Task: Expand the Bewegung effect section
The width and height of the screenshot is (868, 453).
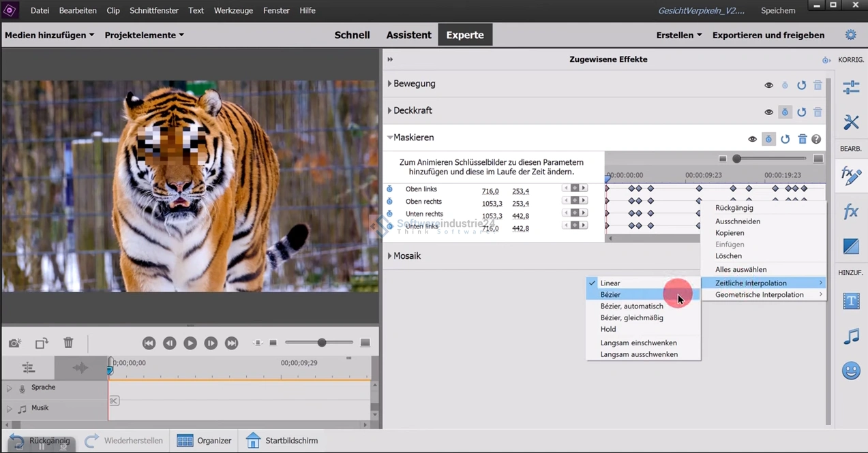Action: [390, 84]
